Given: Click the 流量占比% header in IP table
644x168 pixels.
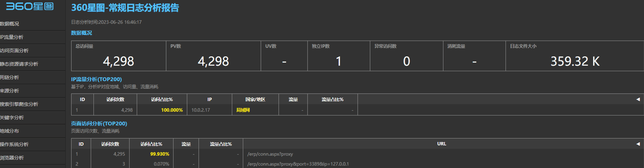Looking at the screenshot, I should pos(332,99).
